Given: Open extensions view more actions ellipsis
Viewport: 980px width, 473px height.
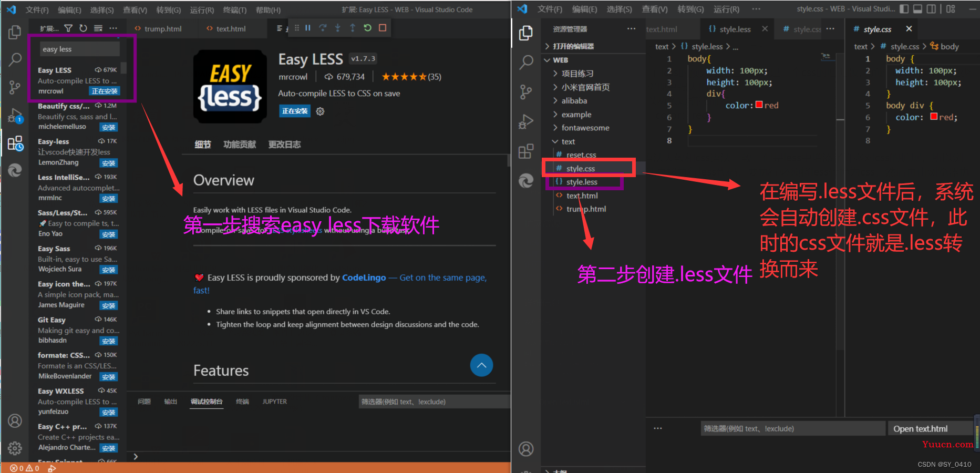Looking at the screenshot, I should (113, 28).
